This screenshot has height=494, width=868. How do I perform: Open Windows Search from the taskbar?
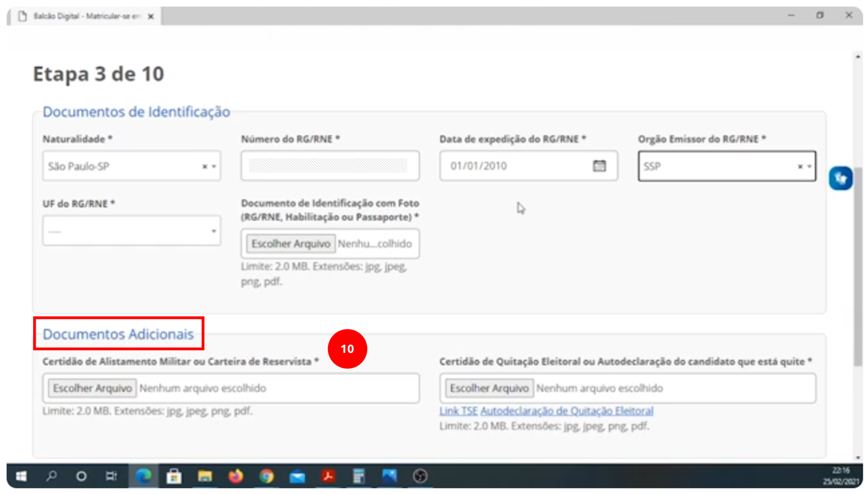click(51, 476)
